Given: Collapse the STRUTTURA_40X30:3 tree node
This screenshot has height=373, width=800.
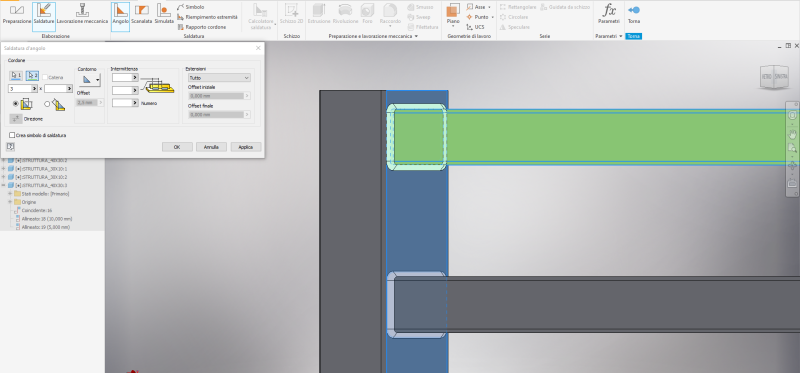Looking at the screenshot, I should click(4, 185).
